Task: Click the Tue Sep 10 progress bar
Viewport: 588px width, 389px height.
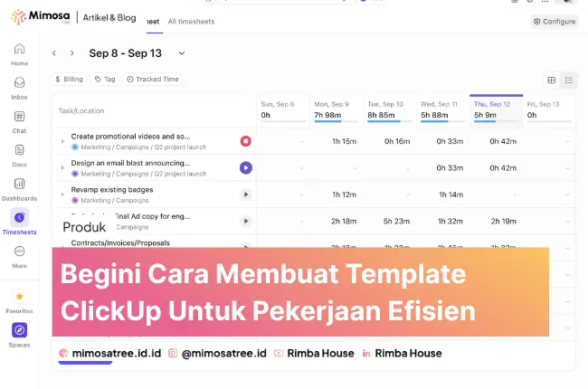Action: tap(390, 121)
